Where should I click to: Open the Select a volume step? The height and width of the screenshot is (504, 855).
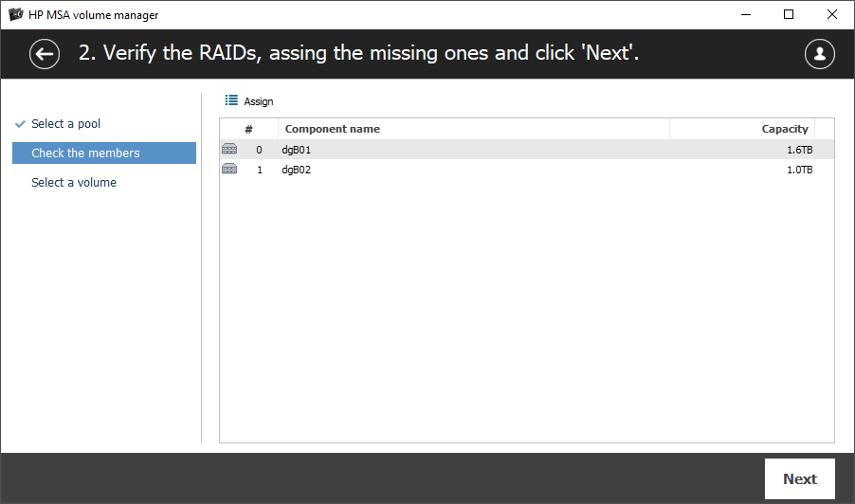(x=74, y=183)
